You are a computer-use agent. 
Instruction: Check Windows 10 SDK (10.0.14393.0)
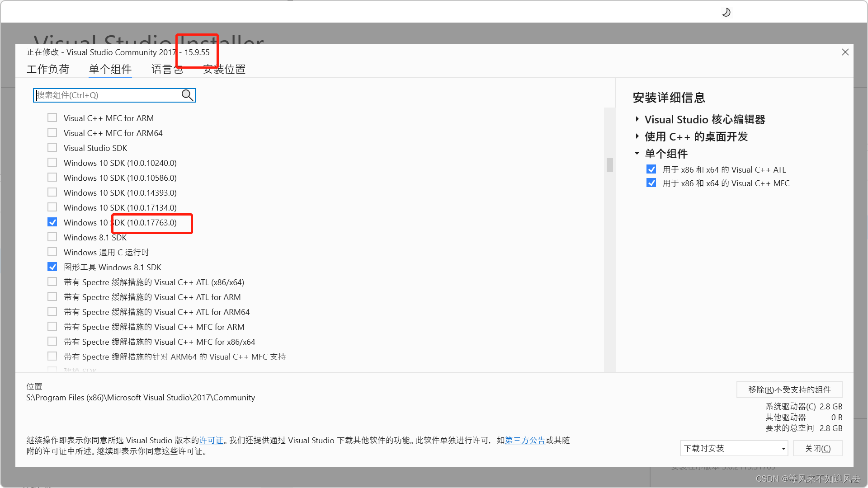(x=52, y=192)
